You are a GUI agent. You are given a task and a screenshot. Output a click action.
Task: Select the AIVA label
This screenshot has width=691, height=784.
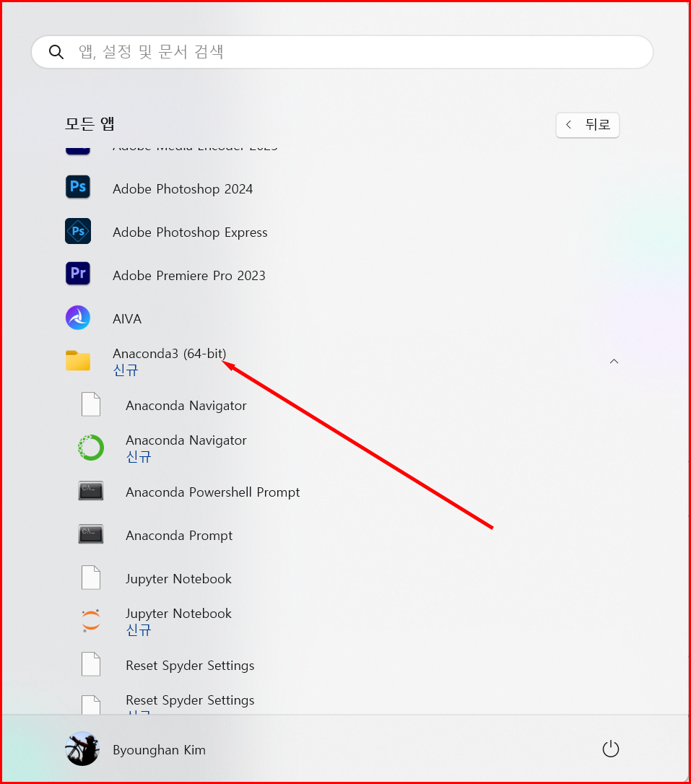[127, 318]
